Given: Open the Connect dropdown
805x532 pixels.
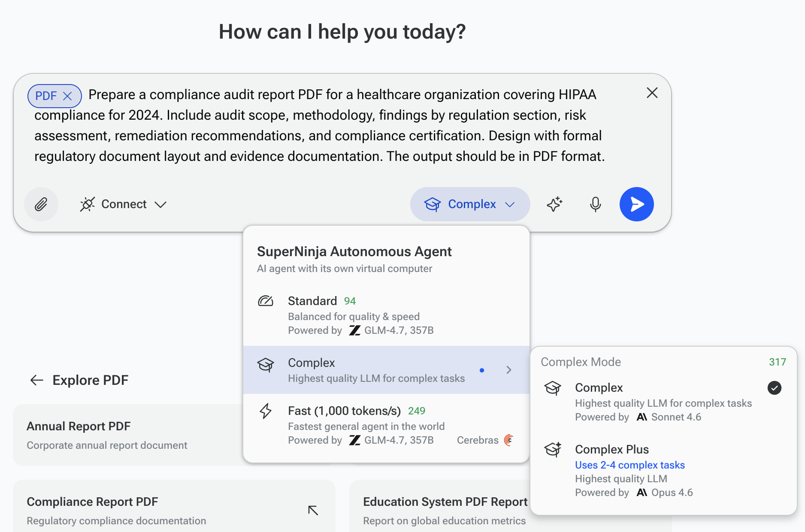Looking at the screenshot, I should click(x=124, y=204).
